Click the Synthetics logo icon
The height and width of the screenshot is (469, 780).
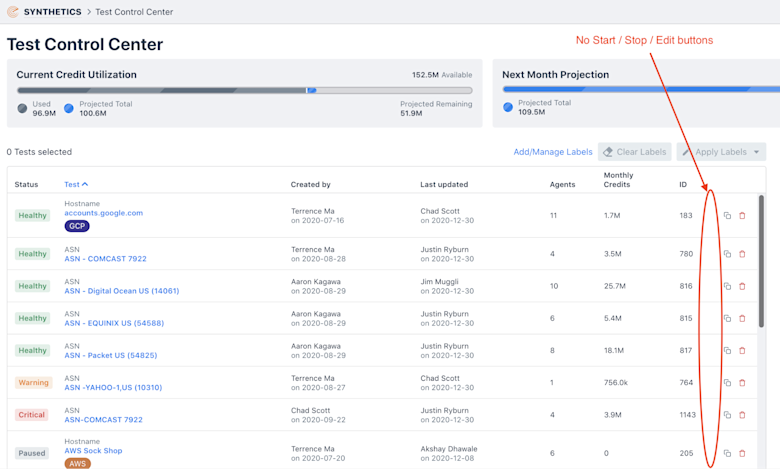[13, 11]
